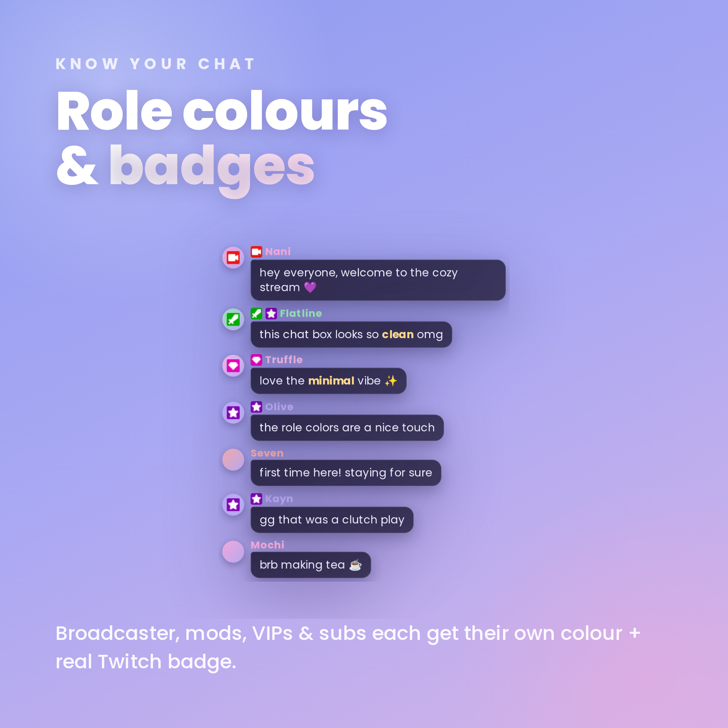Click the red broadcaster badge beside Nani

coord(256,252)
